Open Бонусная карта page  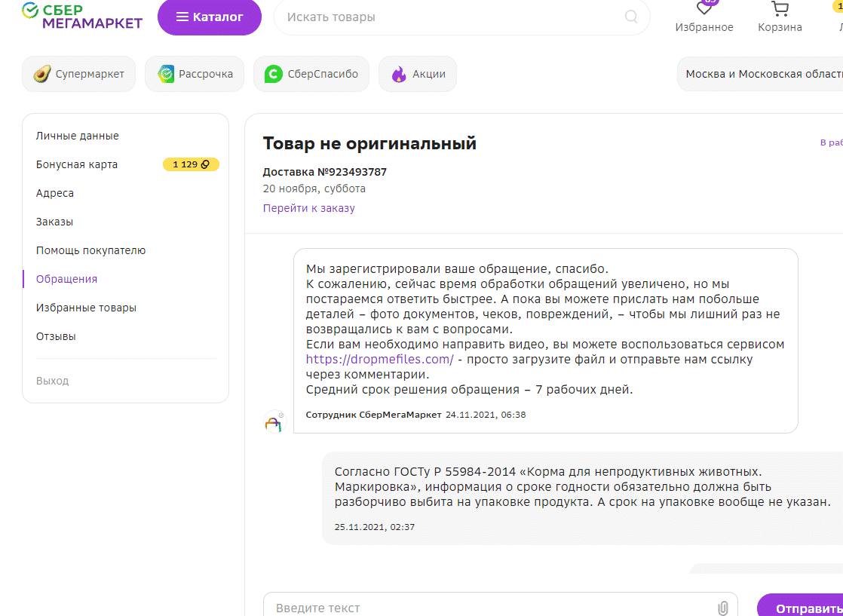(77, 164)
